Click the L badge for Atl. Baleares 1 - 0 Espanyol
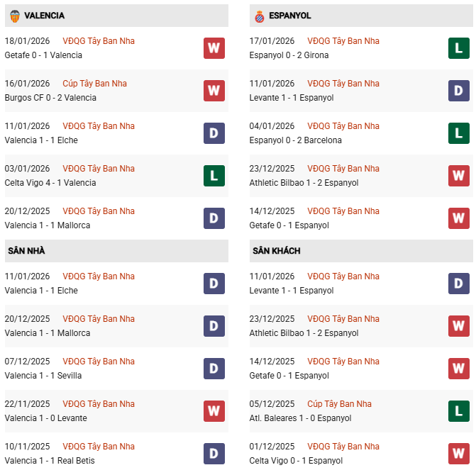 pyautogui.click(x=458, y=411)
